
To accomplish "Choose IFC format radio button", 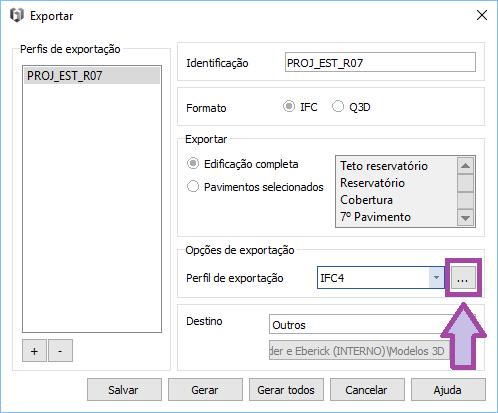I will 289,107.
